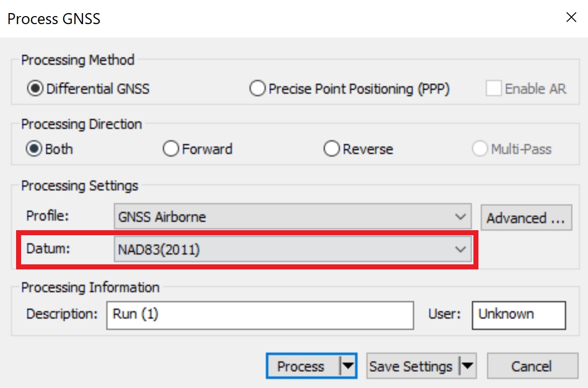
Task: Focus the User text field
Action: point(519,315)
